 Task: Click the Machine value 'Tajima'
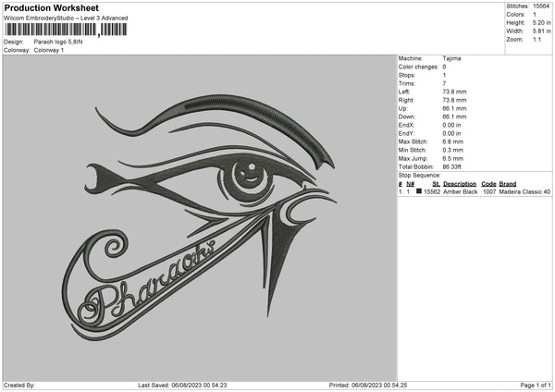point(451,58)
